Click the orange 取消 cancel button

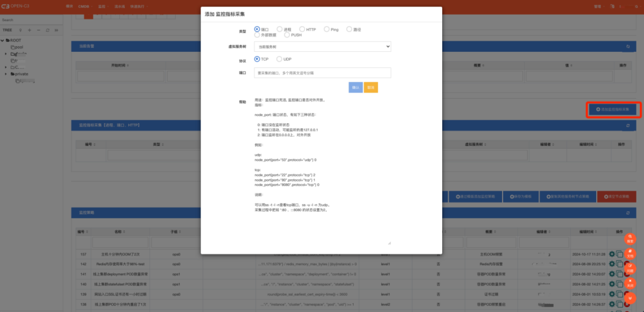coord(371,88)
